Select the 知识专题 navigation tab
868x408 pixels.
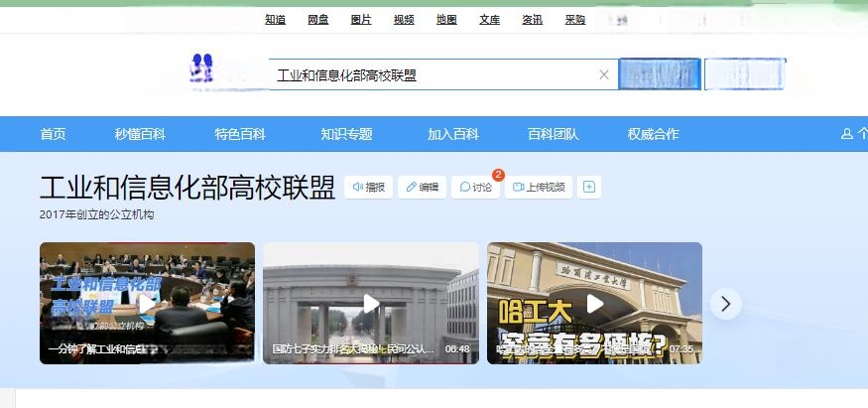(346, 134)
